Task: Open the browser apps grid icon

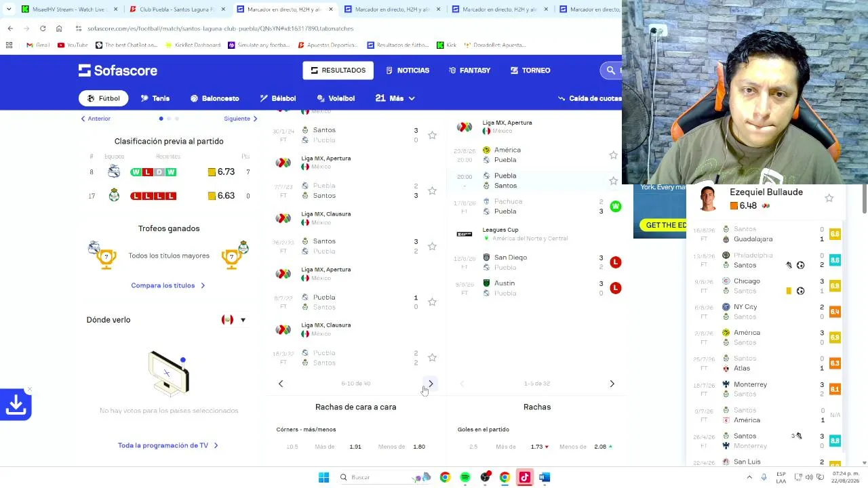Action: point(9,45)
